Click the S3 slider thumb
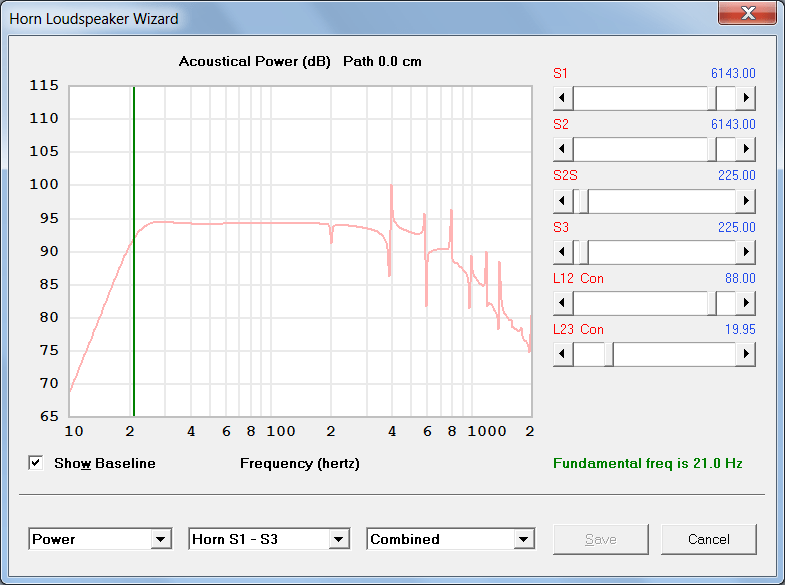Image resolution: width=785 pixels, height=585 pixels. (x=583, y=252)
